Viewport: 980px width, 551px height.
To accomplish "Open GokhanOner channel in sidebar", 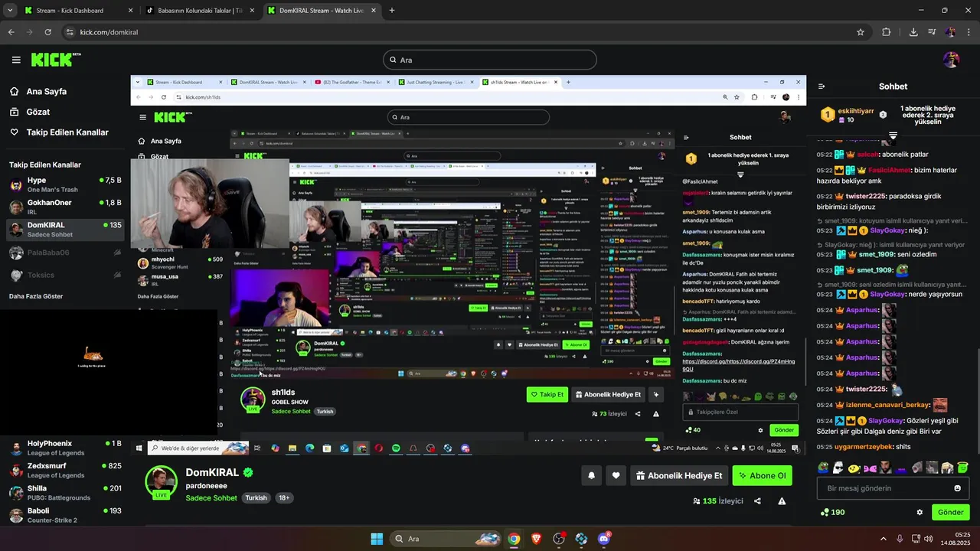I will [65, 207].
